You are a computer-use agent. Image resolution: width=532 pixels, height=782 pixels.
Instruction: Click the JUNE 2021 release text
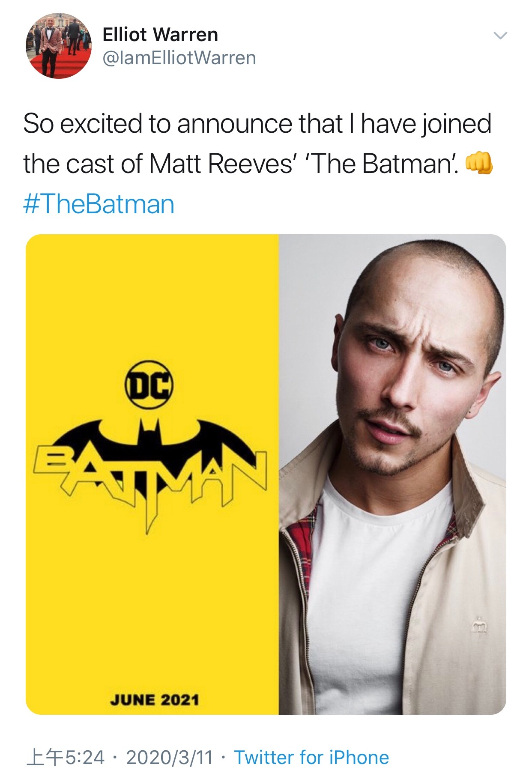coord(155,700)
